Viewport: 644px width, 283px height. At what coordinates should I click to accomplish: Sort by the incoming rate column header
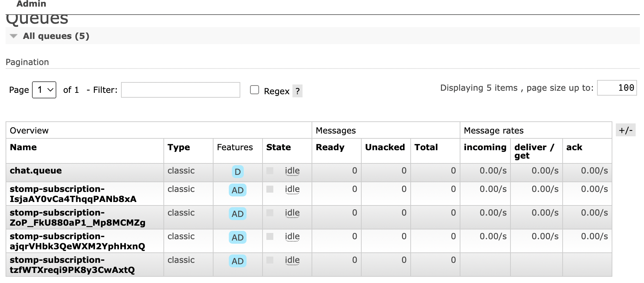[x=485, y=147]
